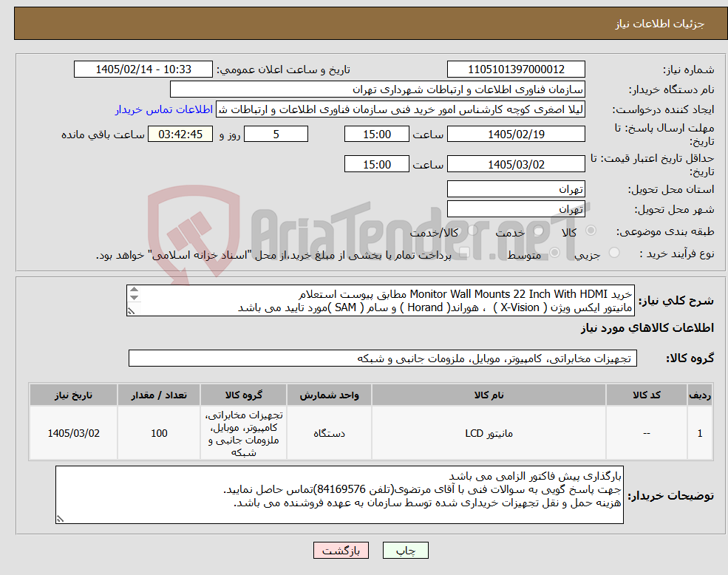Image resolution: width=728 pixels, height=575 pixels.
Task: Click the بازگشت (back) button
Action: pyautogui.click(x=341, y=551)
